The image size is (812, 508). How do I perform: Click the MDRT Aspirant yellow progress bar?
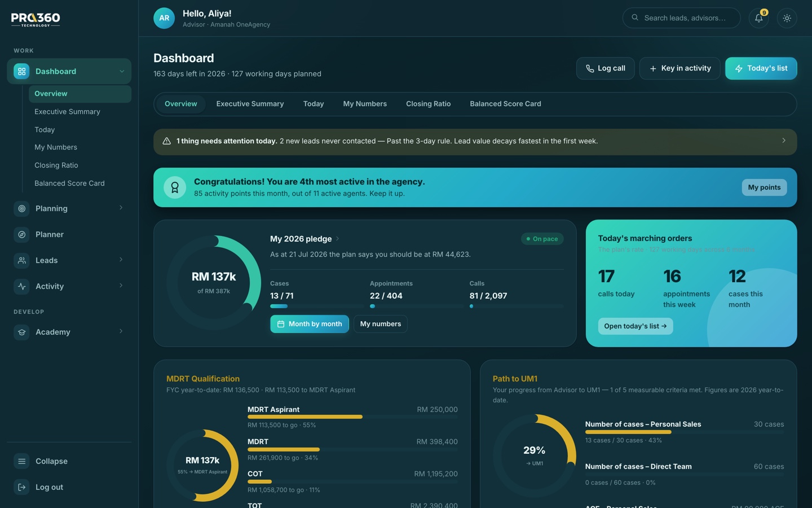[352, 417]
